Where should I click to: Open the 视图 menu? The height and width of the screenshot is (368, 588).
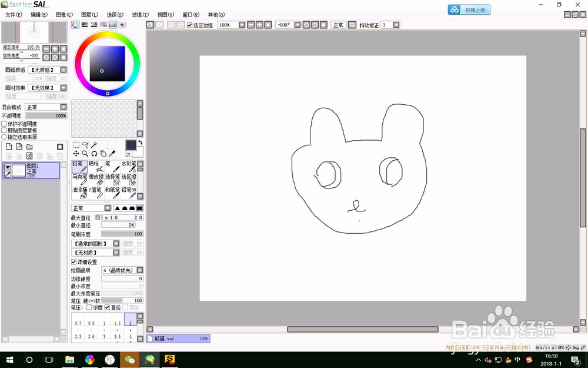click(x=165, y=15)
